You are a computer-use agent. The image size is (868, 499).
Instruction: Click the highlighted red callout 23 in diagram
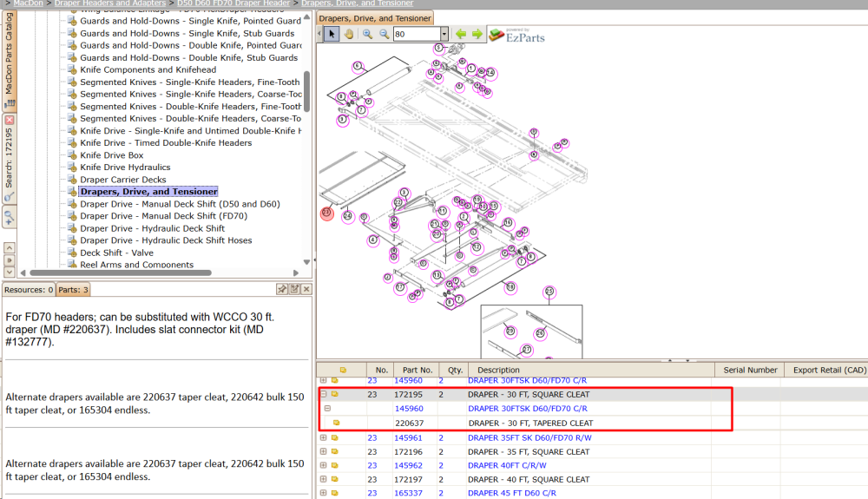(326, 213)
